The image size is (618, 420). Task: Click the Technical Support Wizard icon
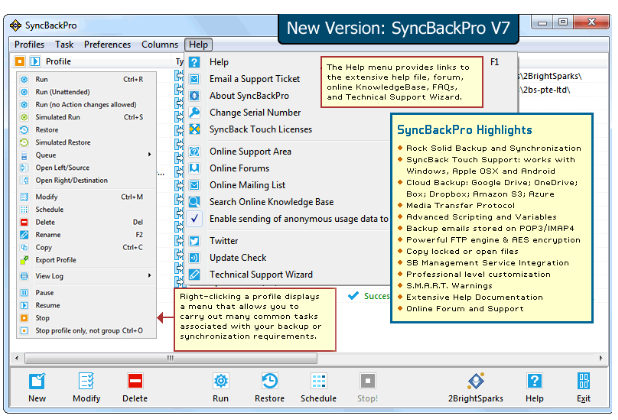[x=194, y=275]
